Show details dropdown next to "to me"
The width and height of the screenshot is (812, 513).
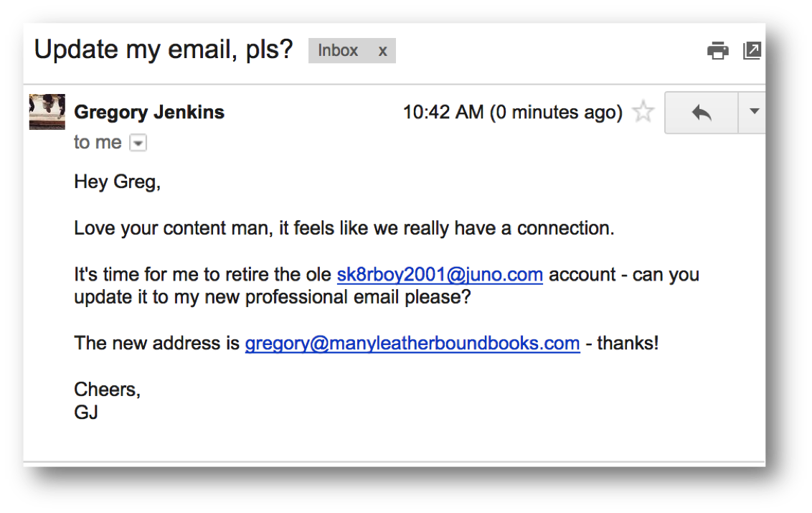(x=138, y=143)
